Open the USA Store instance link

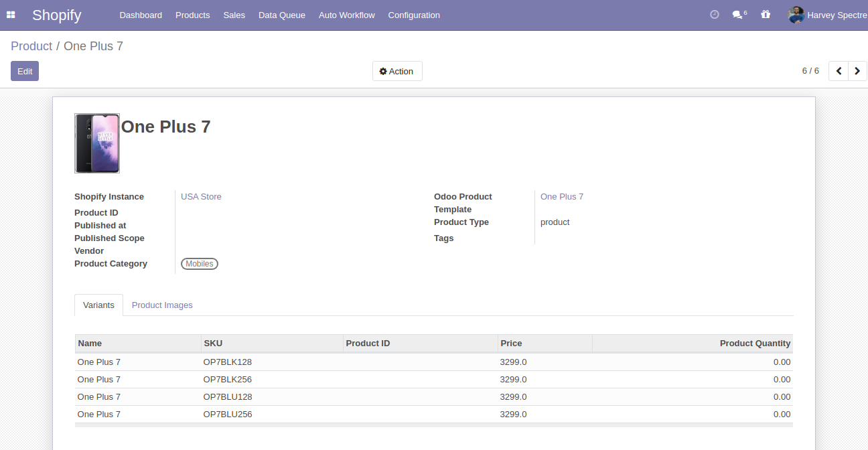(201, 197)
